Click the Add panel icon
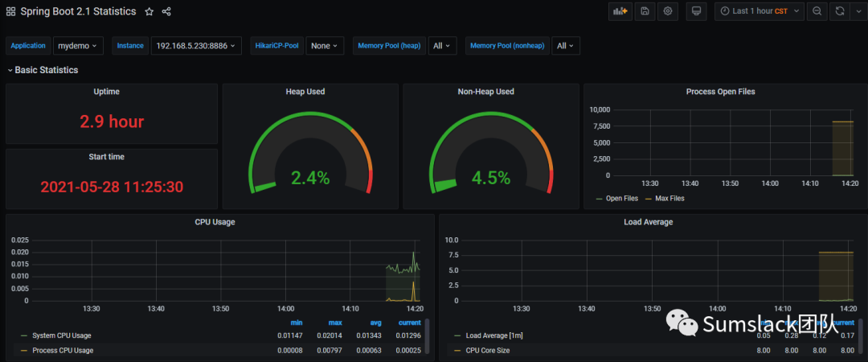 tap(620, 11)
